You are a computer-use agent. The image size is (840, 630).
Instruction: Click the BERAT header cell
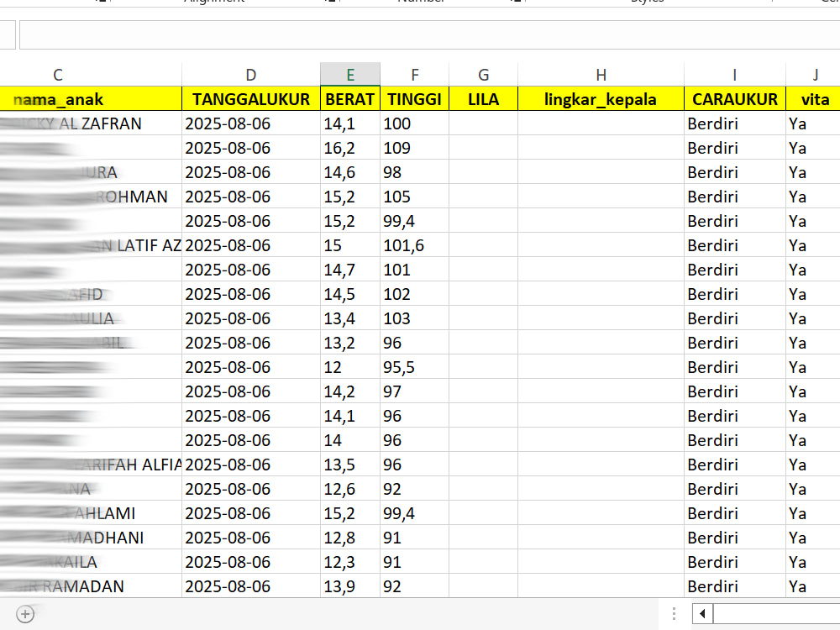[350, 99]
